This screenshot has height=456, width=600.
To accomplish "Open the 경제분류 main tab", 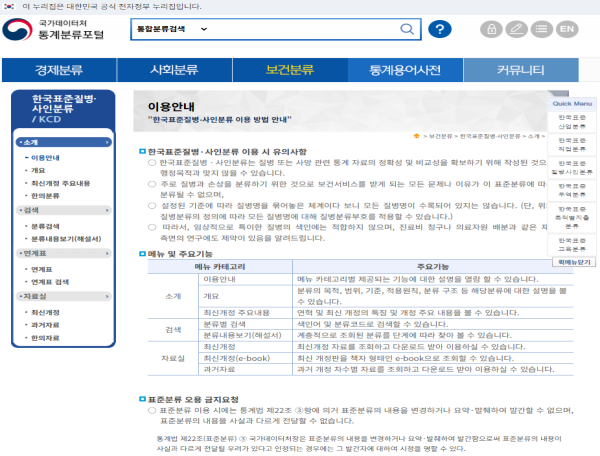I will click(60, 70).
